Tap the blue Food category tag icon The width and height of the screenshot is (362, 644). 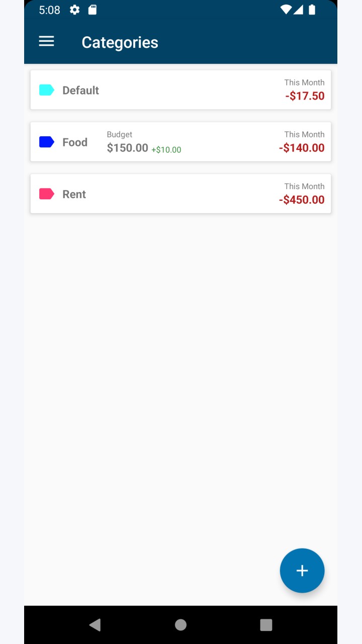coord(47,142)
